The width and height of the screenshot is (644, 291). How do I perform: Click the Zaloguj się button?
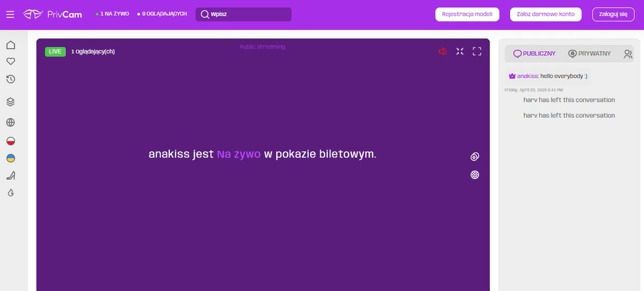(613, 14)
